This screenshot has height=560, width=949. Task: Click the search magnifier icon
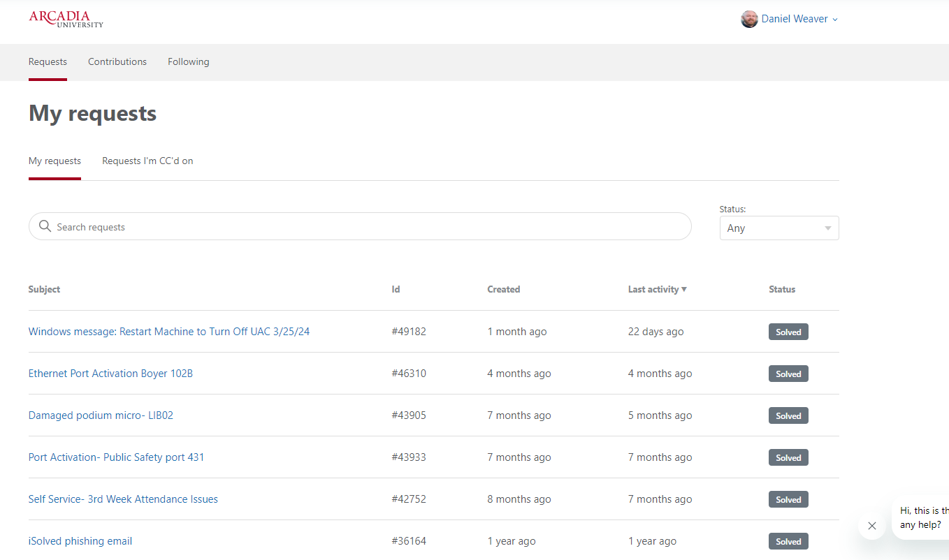45,226
